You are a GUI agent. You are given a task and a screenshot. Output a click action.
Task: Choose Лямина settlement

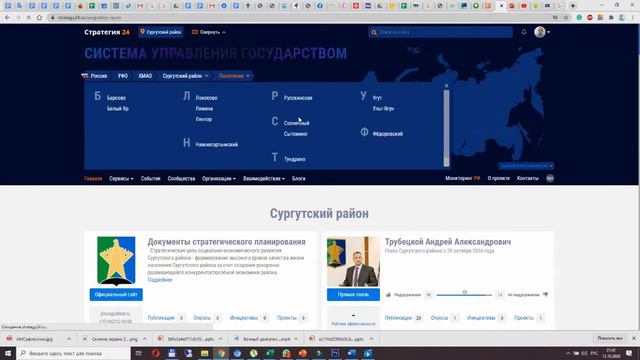[x=204, y=109]
